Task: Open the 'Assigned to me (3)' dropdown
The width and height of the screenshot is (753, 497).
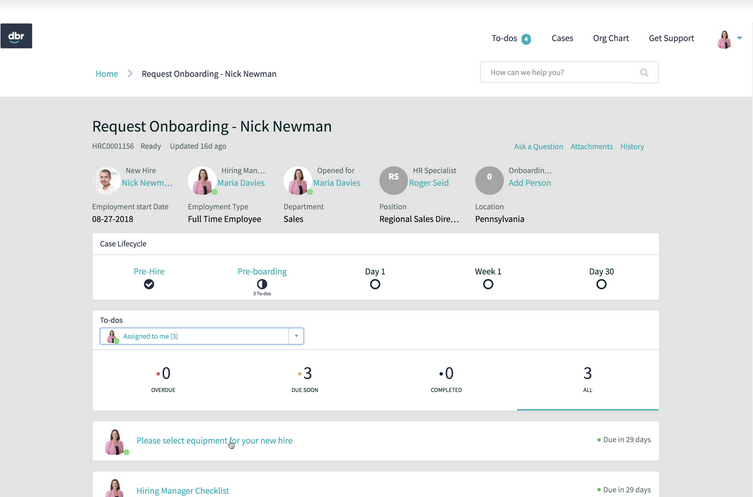Action: click(202, 336)
